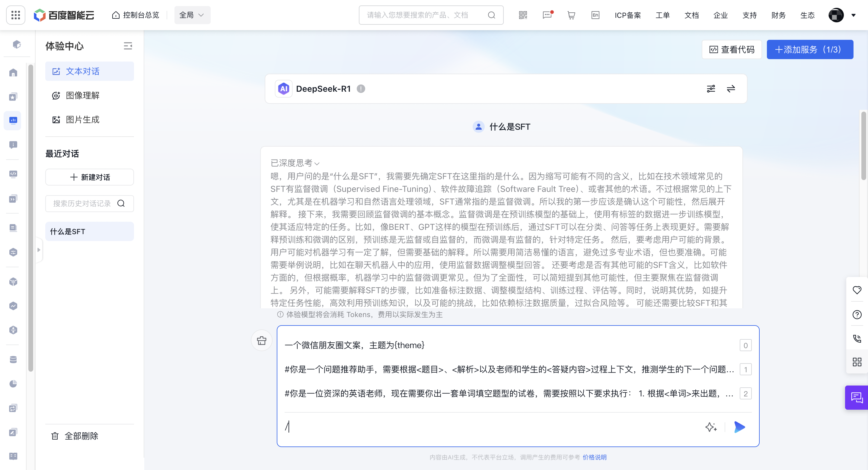The height and width of the screenshot is (470, 868).
Task: Click the cube icon at the top of the left rail
Action: pos(17,44)
